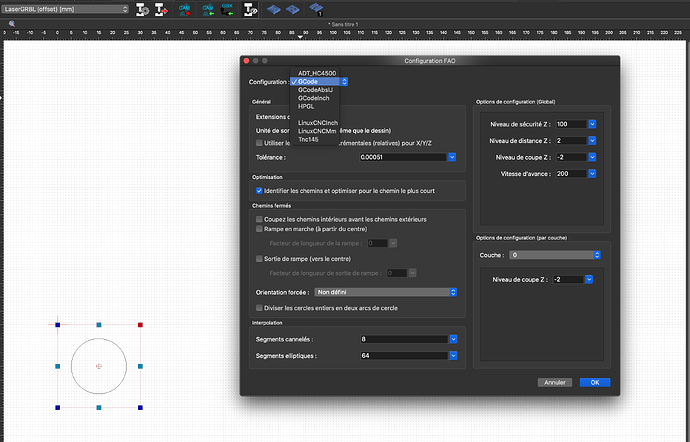Click the CAM export icon with red arrow

point(161,9)
